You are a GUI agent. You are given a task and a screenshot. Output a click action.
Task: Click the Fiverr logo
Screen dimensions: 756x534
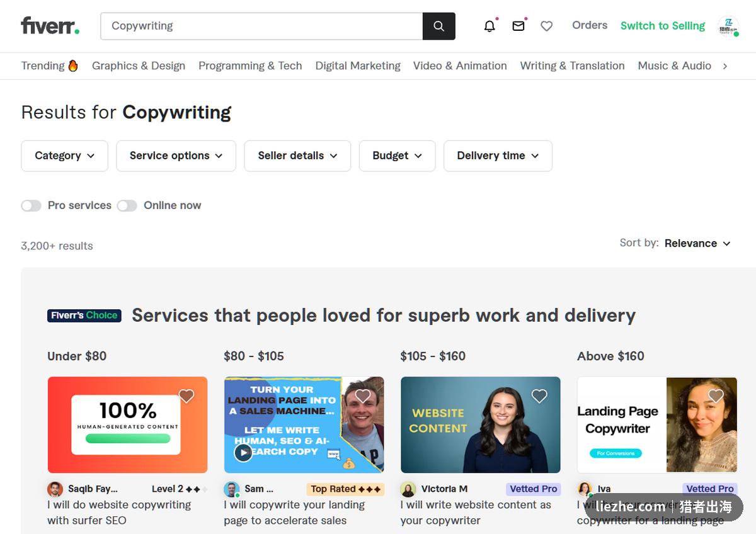click(x=50, y=26)
